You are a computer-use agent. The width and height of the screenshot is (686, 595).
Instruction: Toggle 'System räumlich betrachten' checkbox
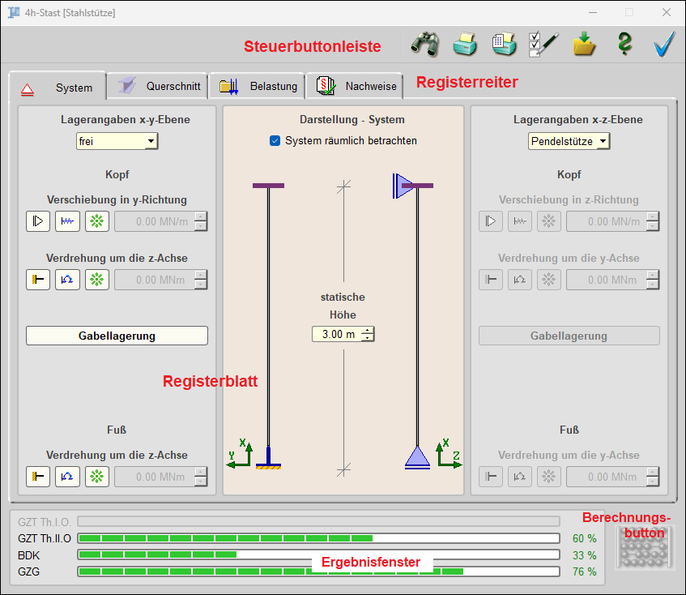[275, 141]
